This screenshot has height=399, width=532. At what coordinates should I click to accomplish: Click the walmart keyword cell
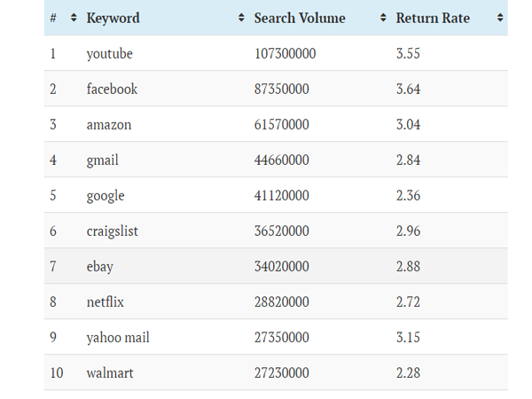[x=110, y=373]
